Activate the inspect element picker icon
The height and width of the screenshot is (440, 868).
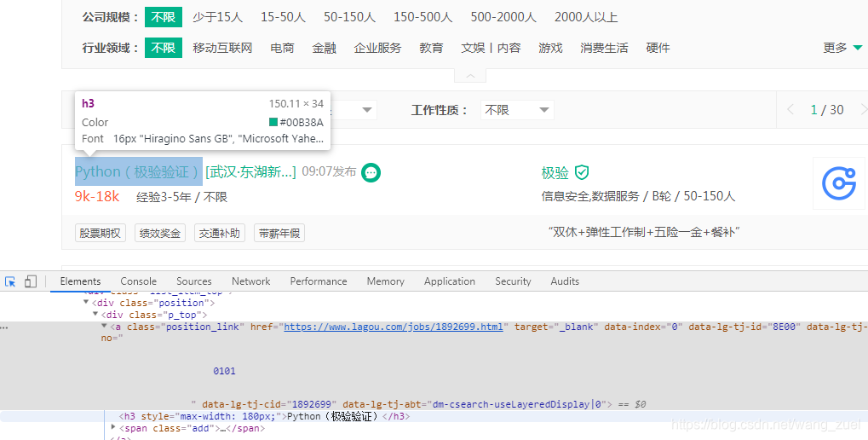pos(10,281)
